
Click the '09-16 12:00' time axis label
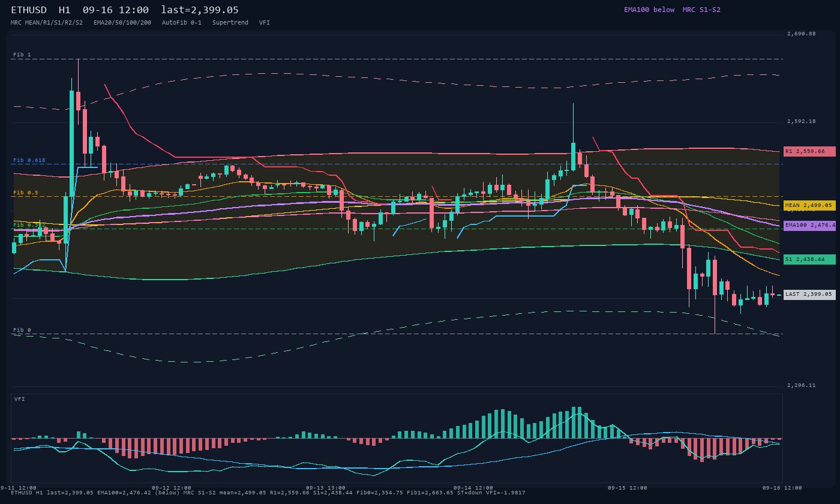click(782, 488)
